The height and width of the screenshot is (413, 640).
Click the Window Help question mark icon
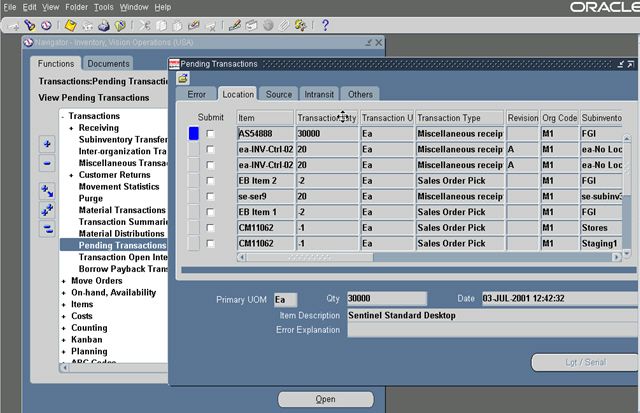pos(325,25)
